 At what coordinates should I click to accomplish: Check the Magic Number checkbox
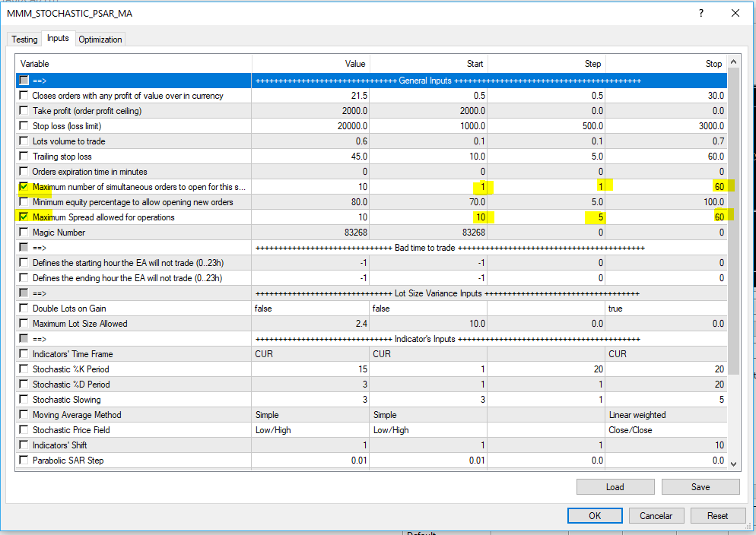pyautogui.click(x=24, y=233)
